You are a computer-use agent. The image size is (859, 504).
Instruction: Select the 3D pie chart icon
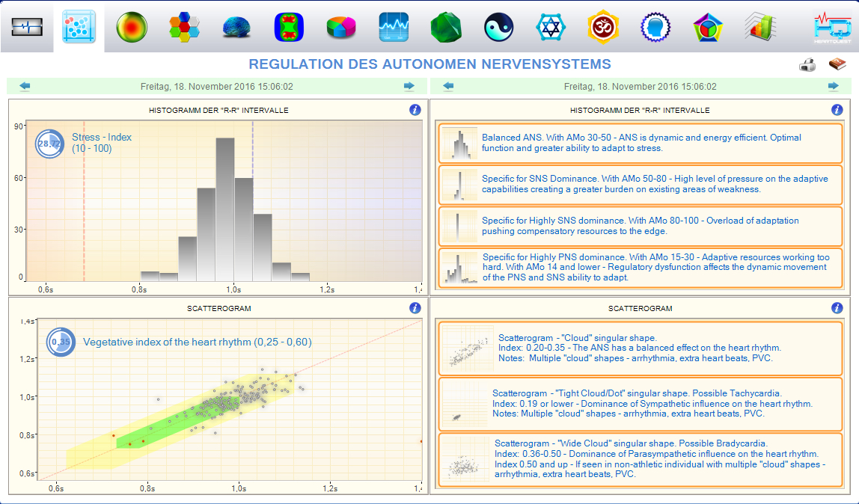click(x=341, y=28)
